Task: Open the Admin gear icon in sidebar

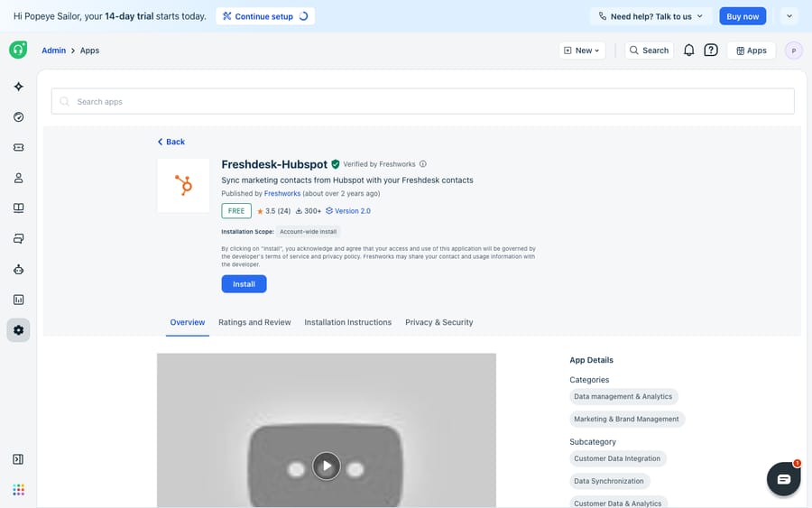Action: (19, 330)
